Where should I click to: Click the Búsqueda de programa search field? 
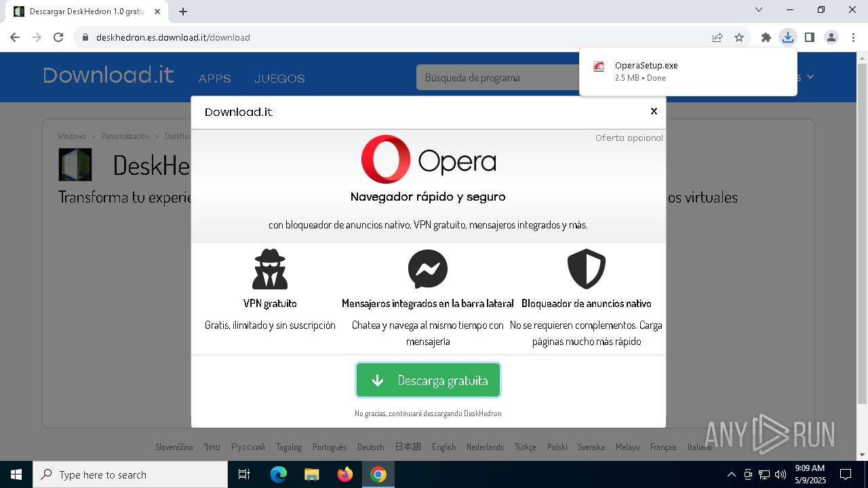click(498, 78)
